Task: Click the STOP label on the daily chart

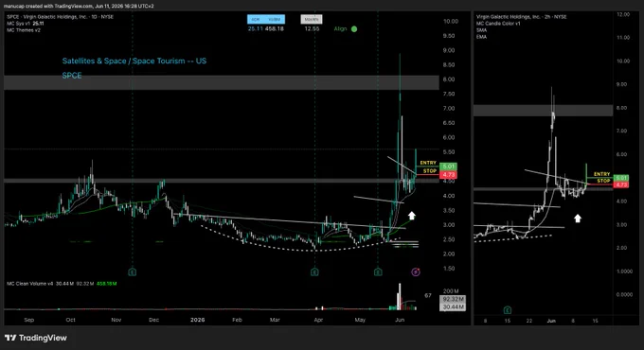Action: pyautogui.click(x=430, y=170)
